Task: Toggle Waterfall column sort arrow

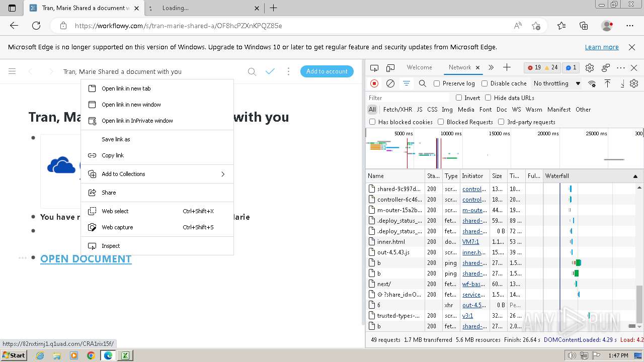Action: click(635, 176)
